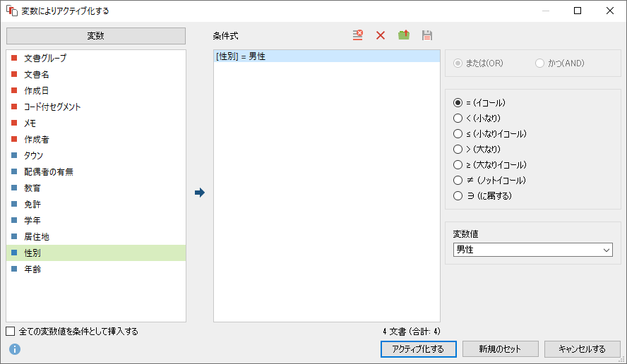
Task: Click the red X delete condition icon
Action: (381, 35)
